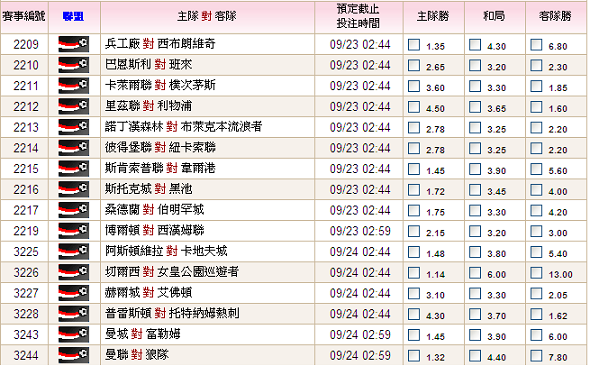Screen dimensions: 590x366
Task: Check home win 1.75 box for match 2217
Action: (x=414, y=210)
